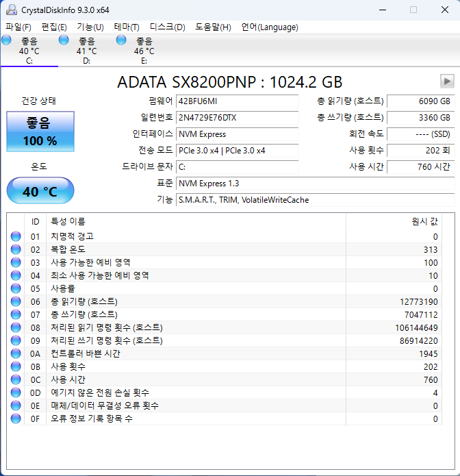Viewport: 460px width, 476px height.
Task: Click the CrystalDiskInfo app icon in title bar
Action: 12,10
